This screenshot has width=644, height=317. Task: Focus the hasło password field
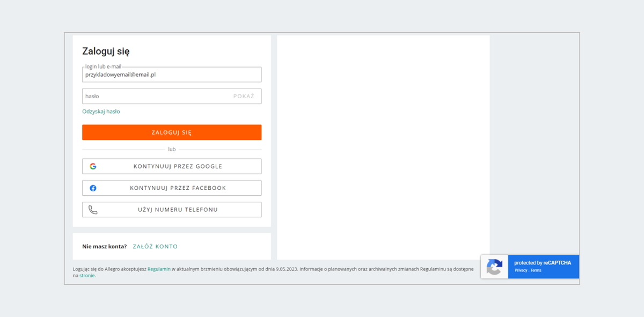(x=172, y=96)
